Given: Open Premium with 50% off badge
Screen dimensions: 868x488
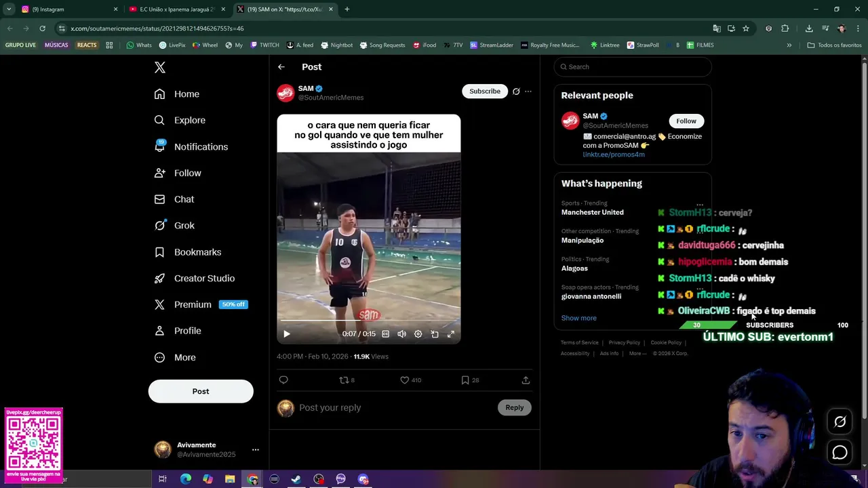Looking at the screenshot, I should tap(201, 304).
